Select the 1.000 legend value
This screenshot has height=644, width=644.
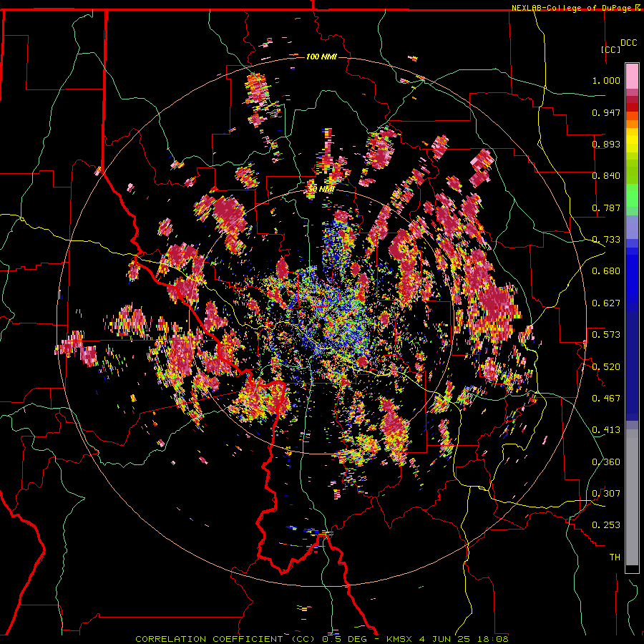tap(606, 80)
